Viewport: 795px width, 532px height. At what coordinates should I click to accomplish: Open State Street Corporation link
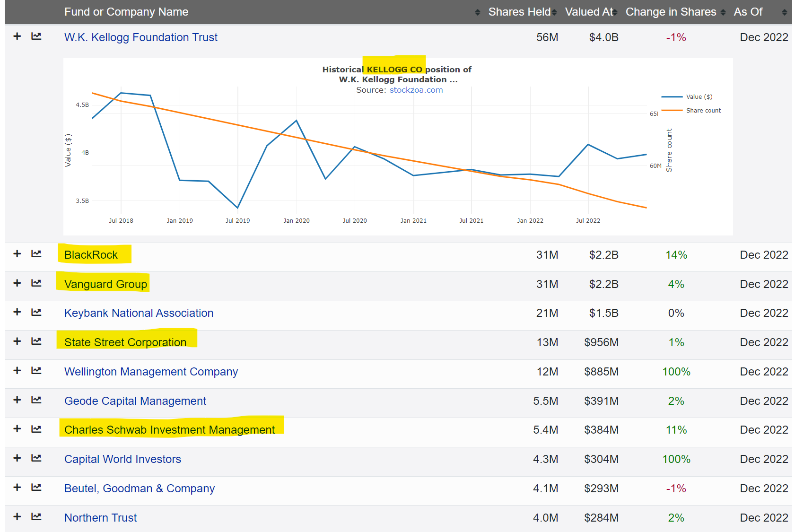click(125, 342)
